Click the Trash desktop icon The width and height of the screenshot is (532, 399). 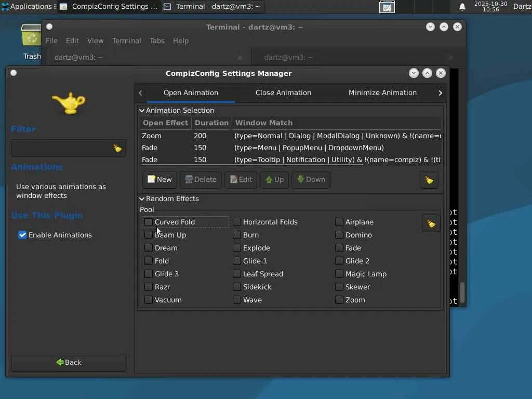pos(31,42)
